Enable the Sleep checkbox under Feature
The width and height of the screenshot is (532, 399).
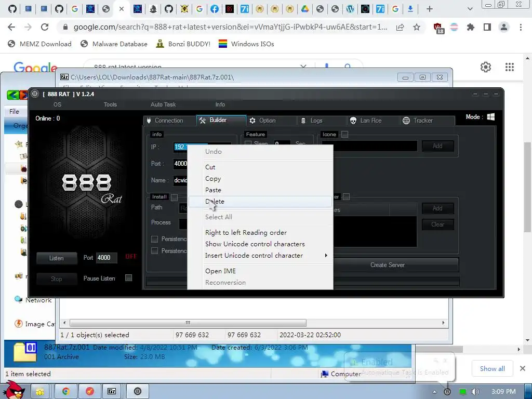[x=248, y=143]
